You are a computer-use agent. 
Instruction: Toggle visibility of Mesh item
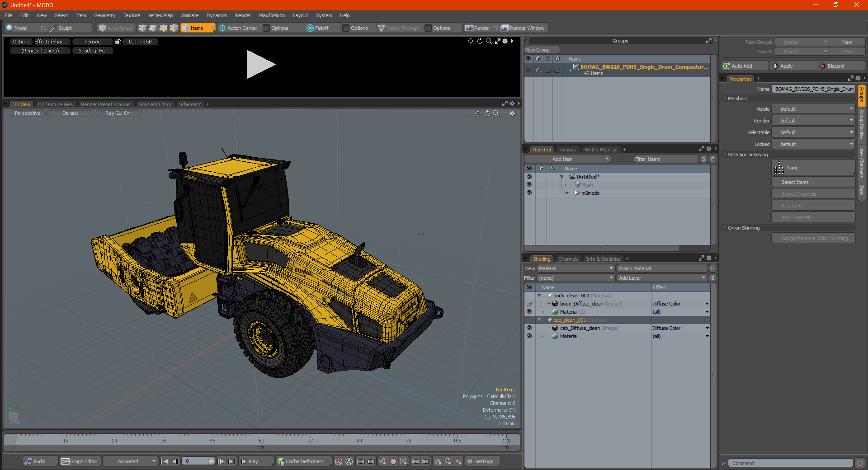(x=529, y=185)
